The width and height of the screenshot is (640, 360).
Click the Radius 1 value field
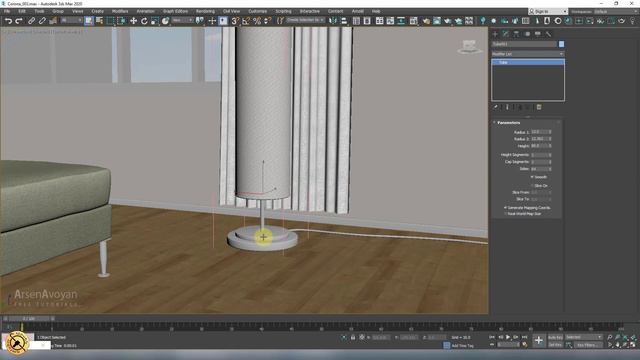(x=539, y=132)
